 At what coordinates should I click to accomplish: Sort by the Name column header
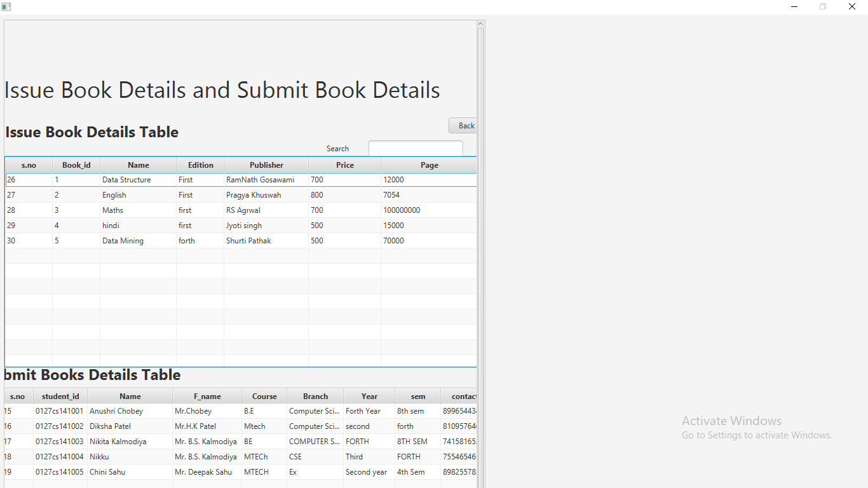point(138,165)
